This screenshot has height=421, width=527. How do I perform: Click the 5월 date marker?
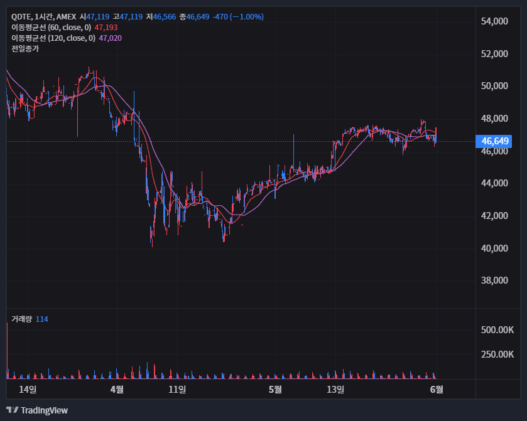click(275, 389)
